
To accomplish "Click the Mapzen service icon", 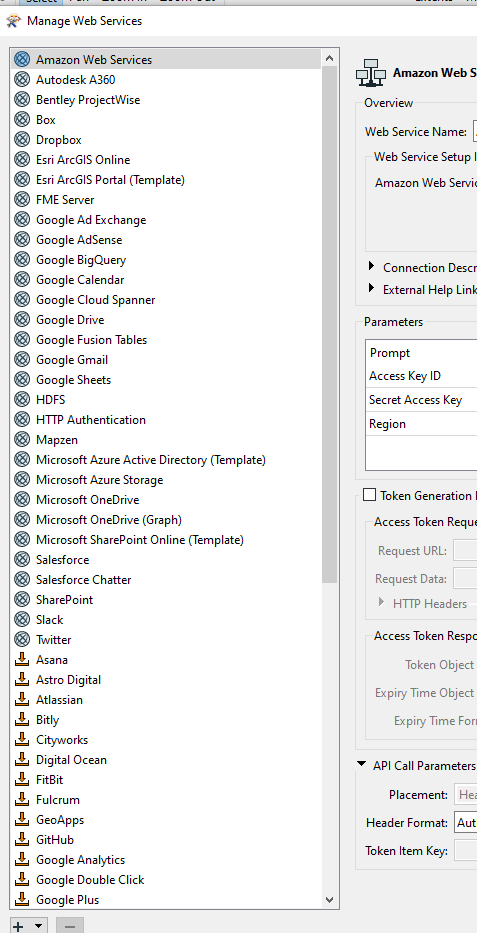I will (22, 440).
